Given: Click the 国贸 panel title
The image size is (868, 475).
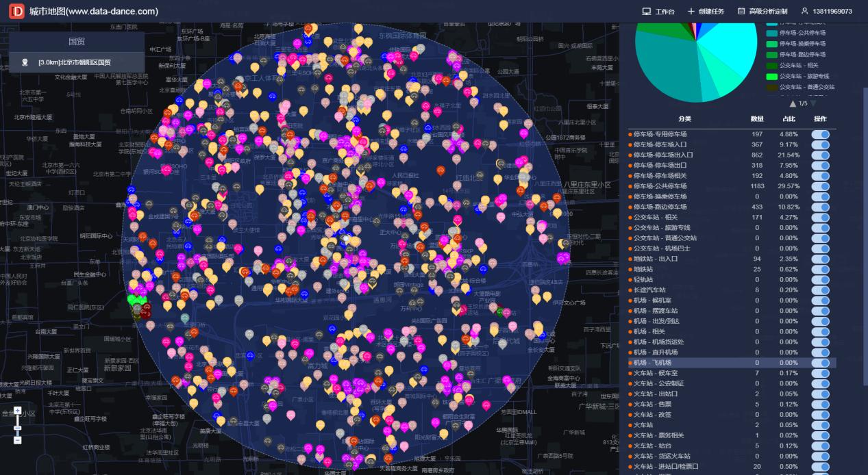Looking at the screenshot, I should pyautogui.click(x=77, y=42).
